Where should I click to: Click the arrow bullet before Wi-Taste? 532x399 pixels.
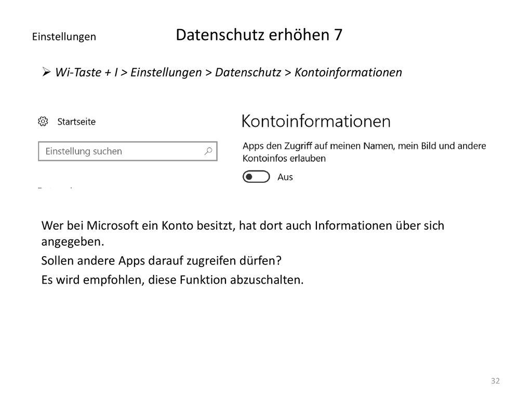pyautogui.click(x=46, y=72)
